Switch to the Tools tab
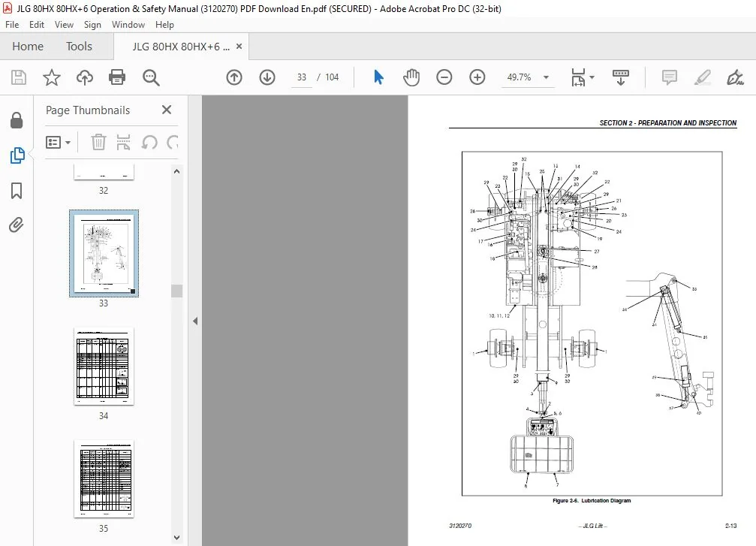 tap(79, 47)
